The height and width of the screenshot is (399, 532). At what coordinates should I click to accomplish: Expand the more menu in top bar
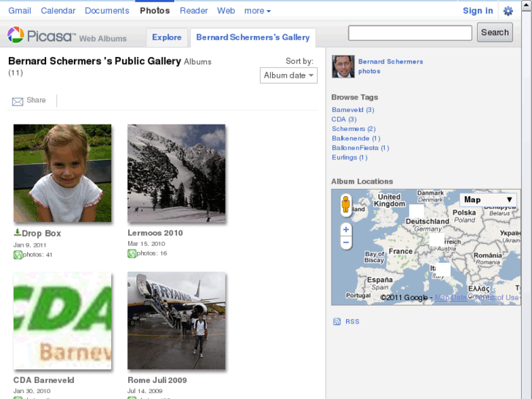pyautogui.click(x=257, y=11)
